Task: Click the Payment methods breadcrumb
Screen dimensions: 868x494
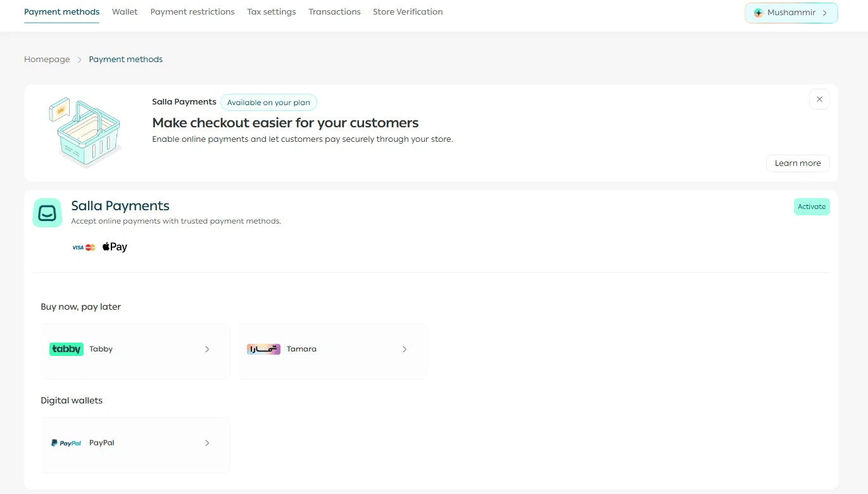Action: click(126, 59)
